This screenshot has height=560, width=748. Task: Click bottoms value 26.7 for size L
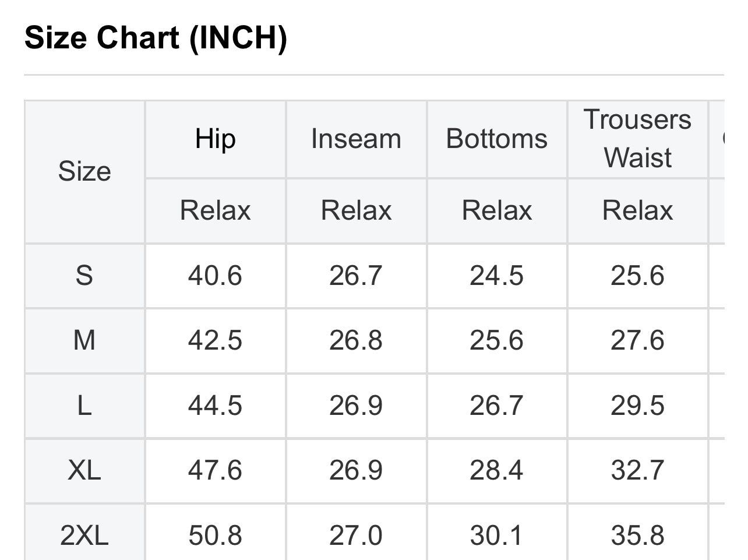pos(496,406)
